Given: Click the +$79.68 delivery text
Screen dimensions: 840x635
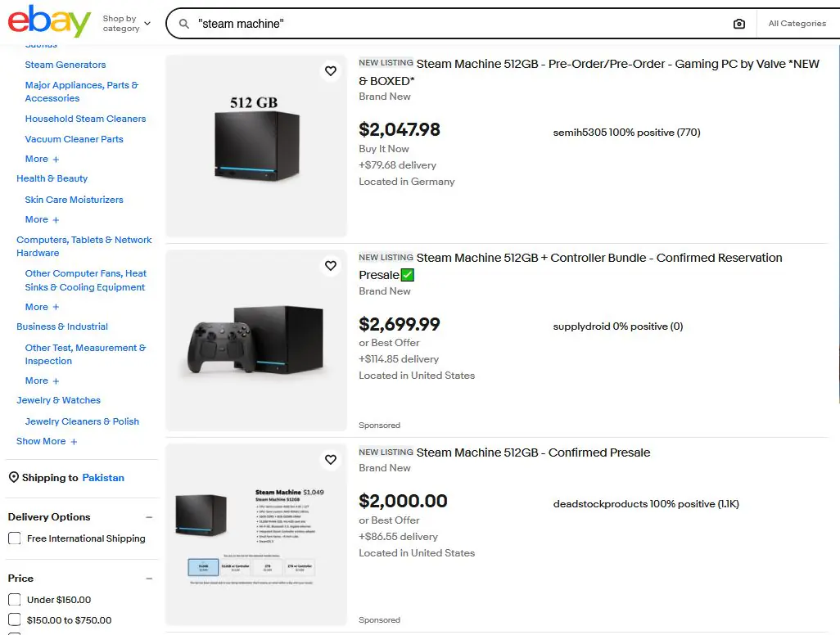Looking at the screenshot, I should click(398, 165).
